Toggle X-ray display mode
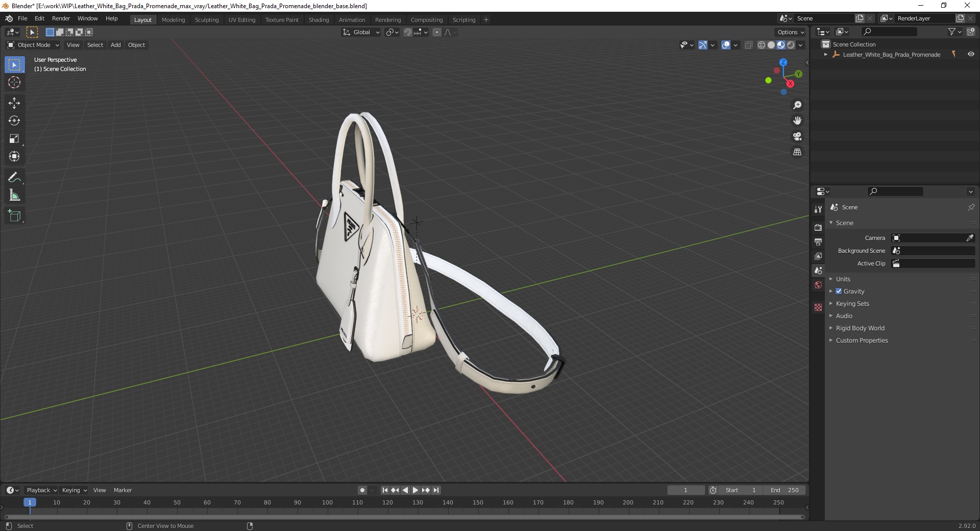Viewport: 980px width, 531px height. 748,45
